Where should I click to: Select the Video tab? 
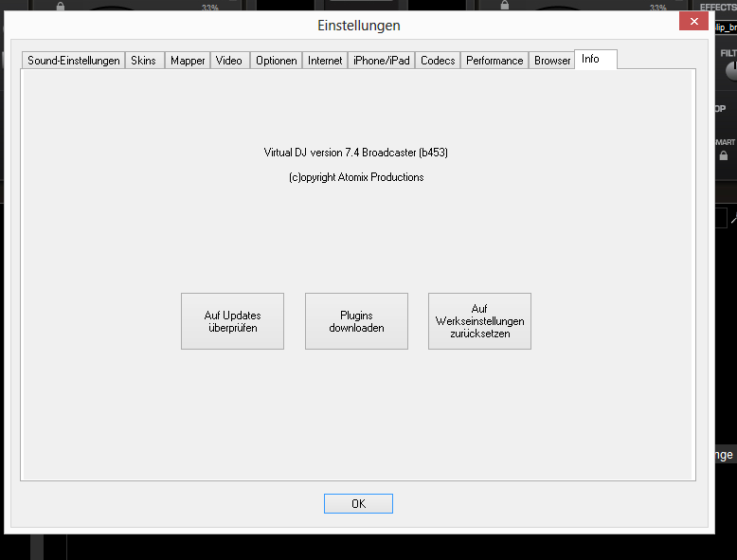tap(229, 61)
